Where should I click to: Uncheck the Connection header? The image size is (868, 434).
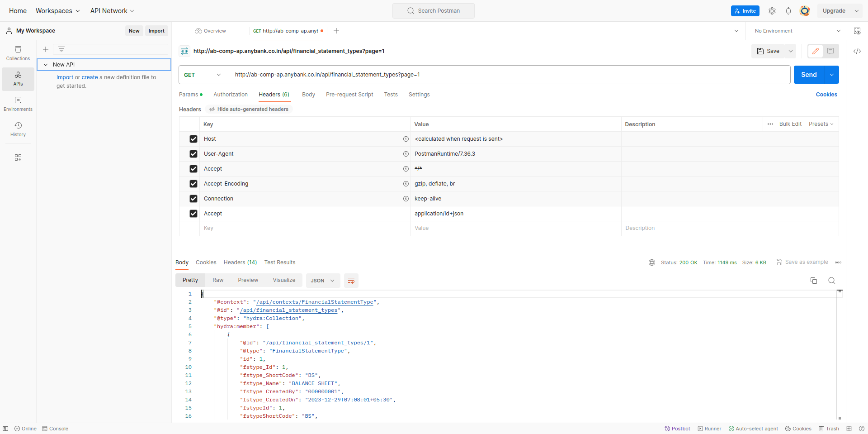[193, 199]
